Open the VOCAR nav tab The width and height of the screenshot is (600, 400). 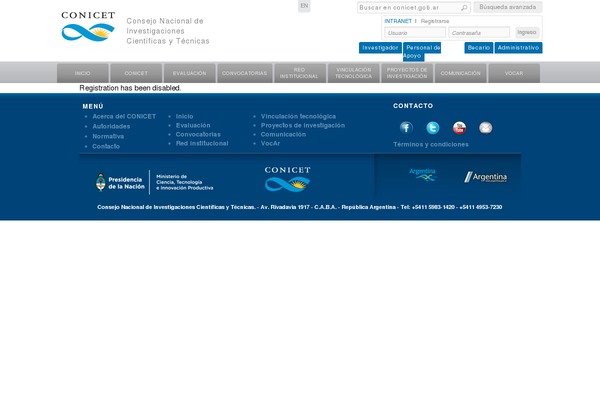click(514, 73)
